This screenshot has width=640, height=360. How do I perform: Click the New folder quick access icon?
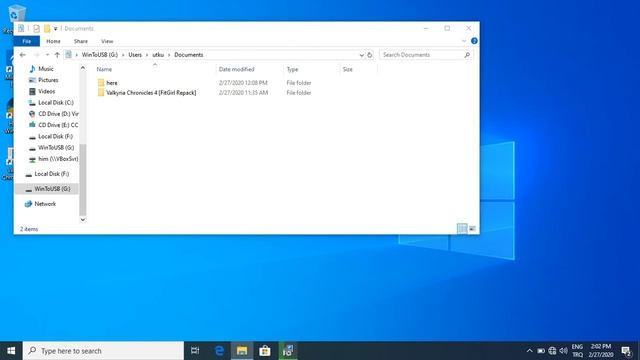click(x=47, y=28)
